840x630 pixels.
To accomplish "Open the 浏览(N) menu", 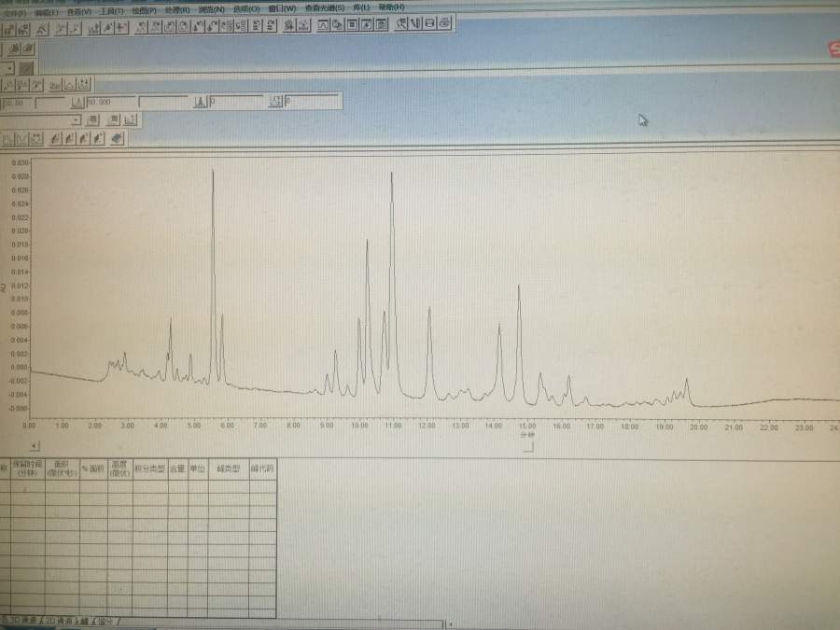I will [x=212, y=9].
